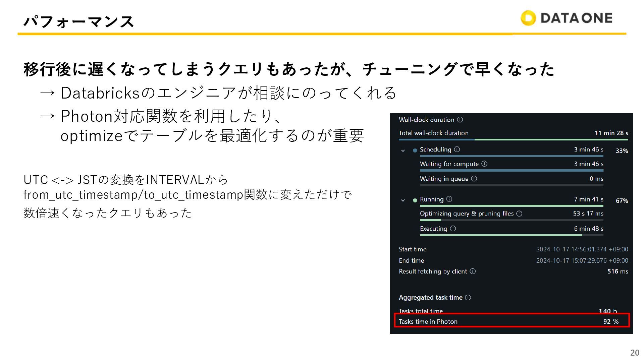Viewport: 644px width, 362px height.
Task: Click the 'from_utc_timestamp/to_utc_timestamp' text line
Action: pyautogui.click(x=188, y=195)
